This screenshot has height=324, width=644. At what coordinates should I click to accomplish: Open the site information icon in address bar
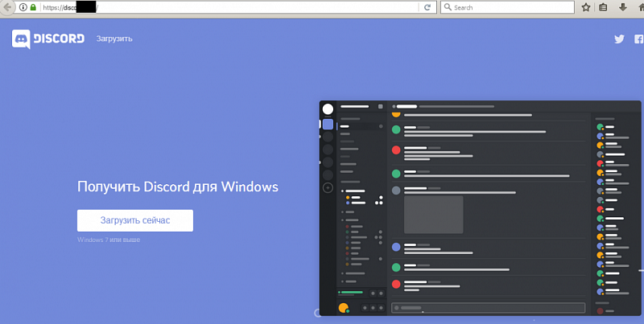[x=23, y=7]
